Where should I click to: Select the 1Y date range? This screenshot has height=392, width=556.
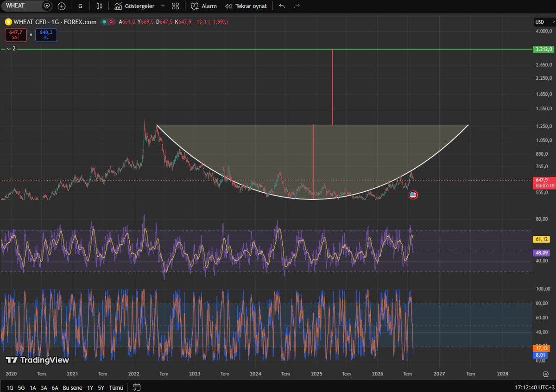coord(90,387)
